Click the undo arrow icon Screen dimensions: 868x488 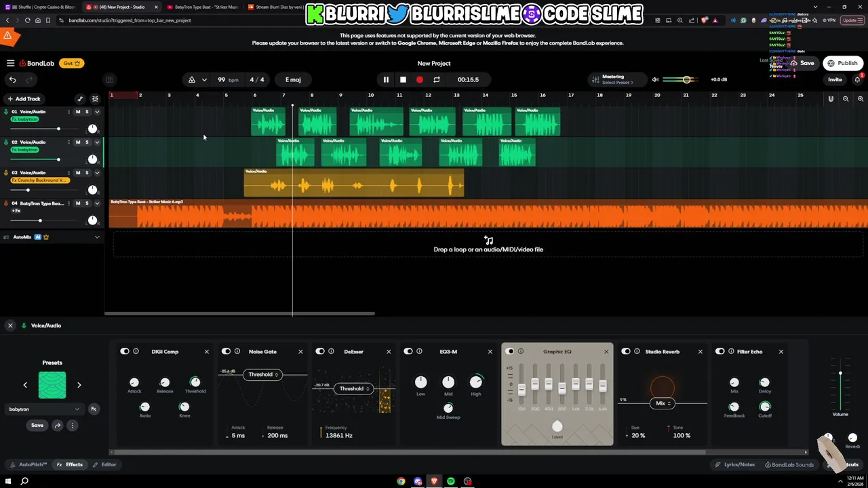pos(12,80)
